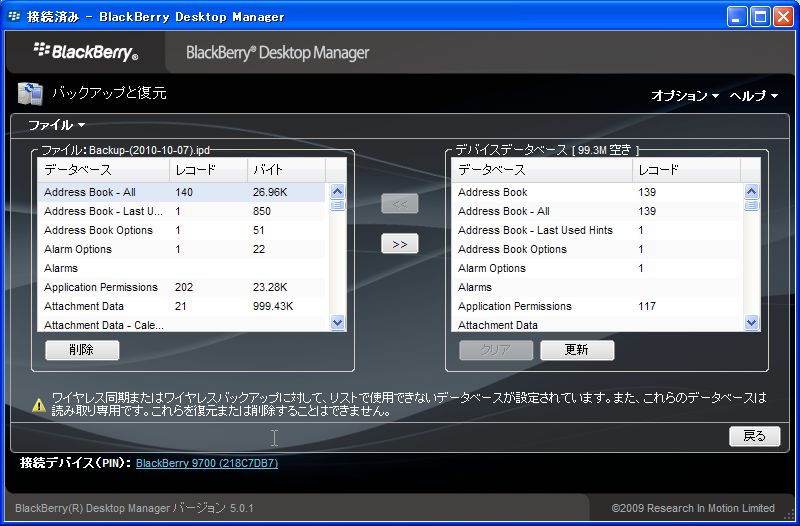Screen dimensions: 800x526
Task: Click the 戻る button
Action: pos(754,436)
